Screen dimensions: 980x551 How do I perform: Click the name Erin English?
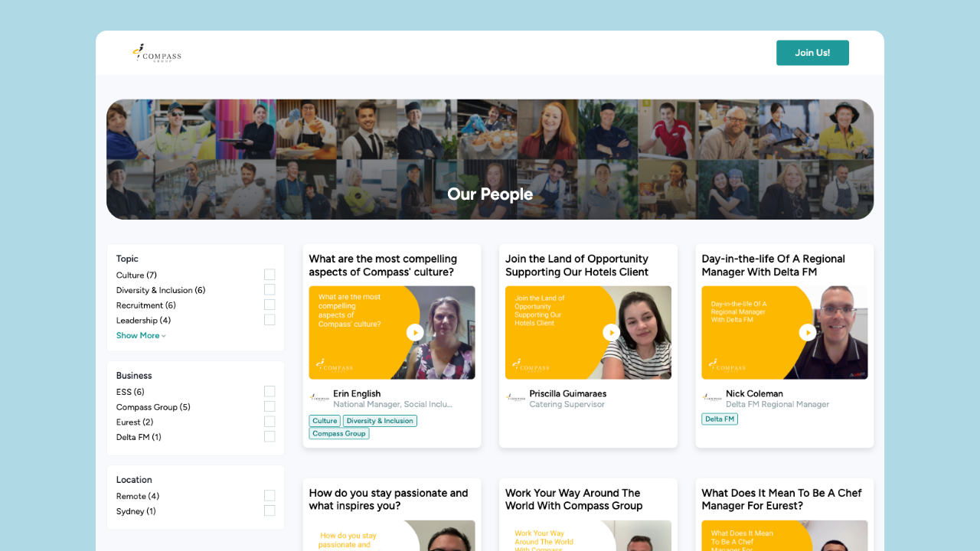[357, 394]
